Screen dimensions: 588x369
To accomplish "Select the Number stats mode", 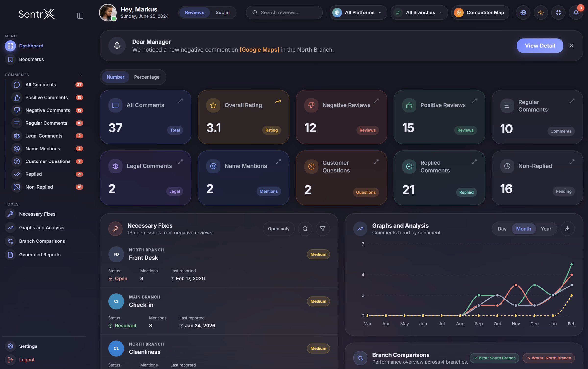I will pyautogui.click(x=115, y=77).
